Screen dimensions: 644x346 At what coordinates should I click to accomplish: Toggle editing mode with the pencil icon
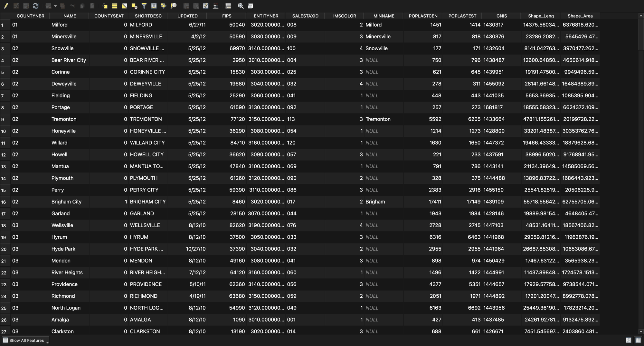click(x=6, y=6)
